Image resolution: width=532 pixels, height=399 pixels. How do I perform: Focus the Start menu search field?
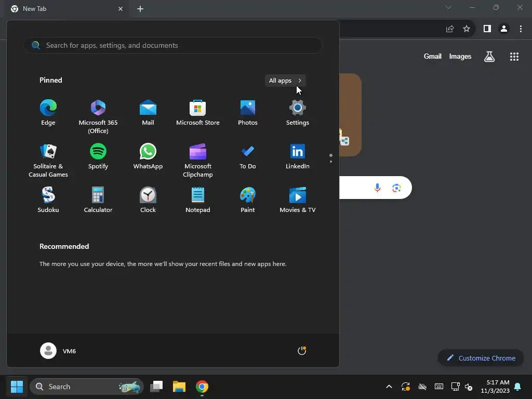point(173,45)
